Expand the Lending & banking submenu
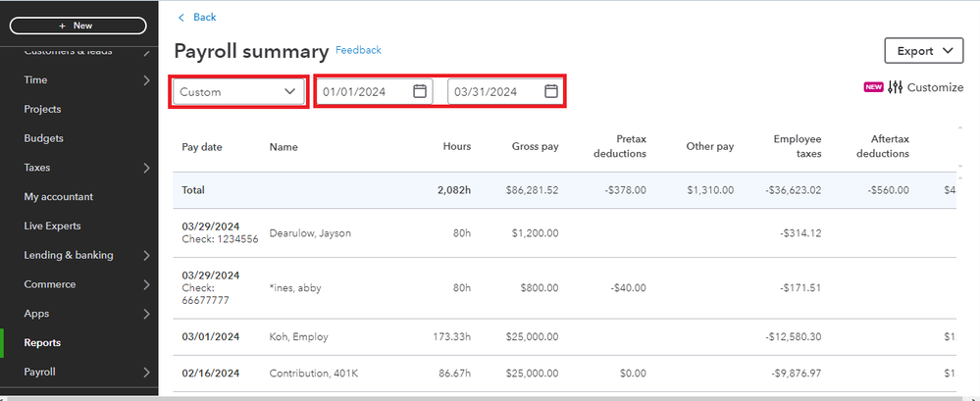The image size is (980, 401). click(x=146, y=256)
